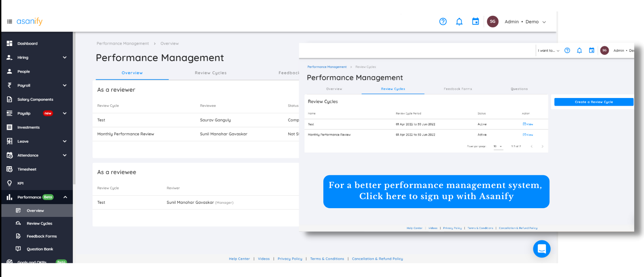Open Privacy Policy link in main footer
This screenshot has height=277, width=644.
point(290,259)
